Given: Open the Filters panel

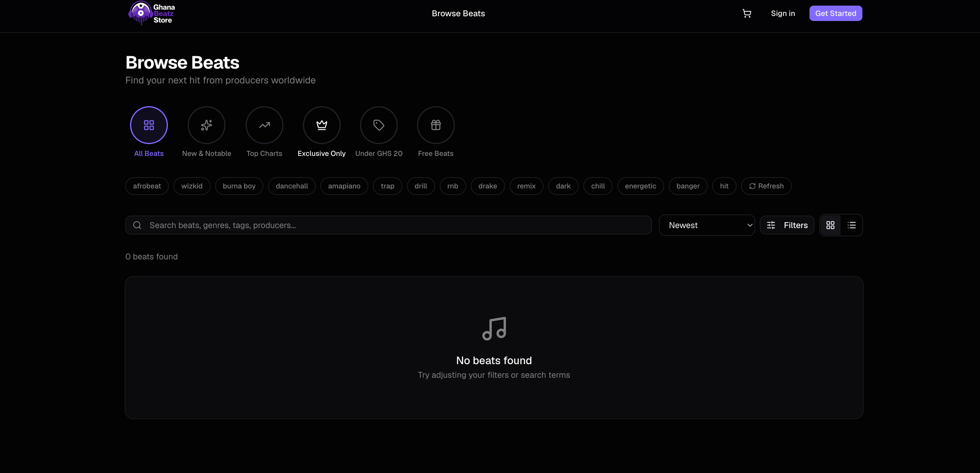Looking at the screenshot, I should (x=787, y=225).
